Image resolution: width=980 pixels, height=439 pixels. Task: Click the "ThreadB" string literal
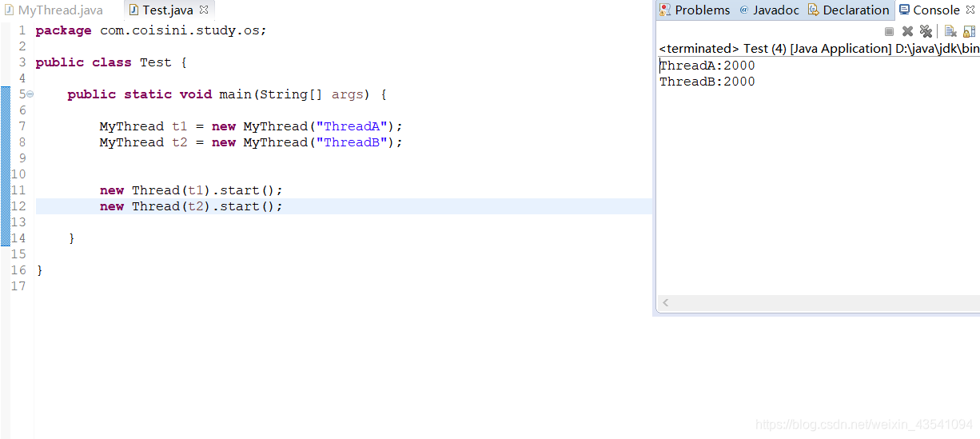pyautogui.click(x=352, y=142)
